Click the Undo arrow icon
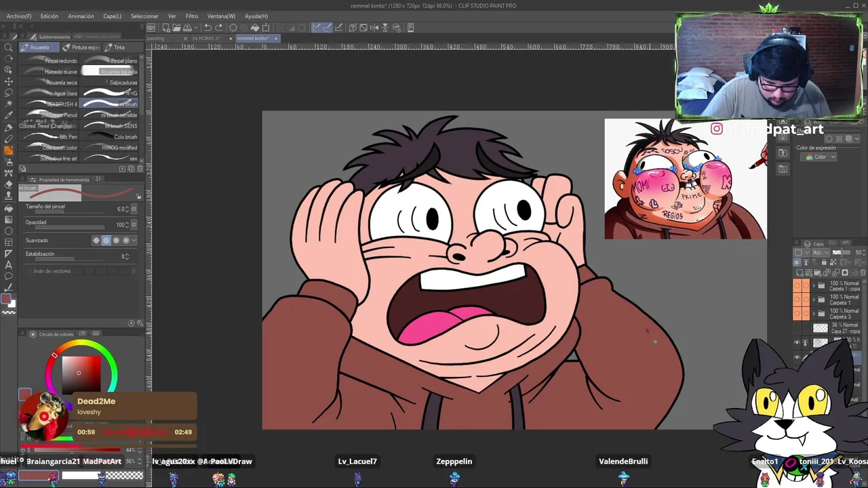 click(x=208, y=28)
